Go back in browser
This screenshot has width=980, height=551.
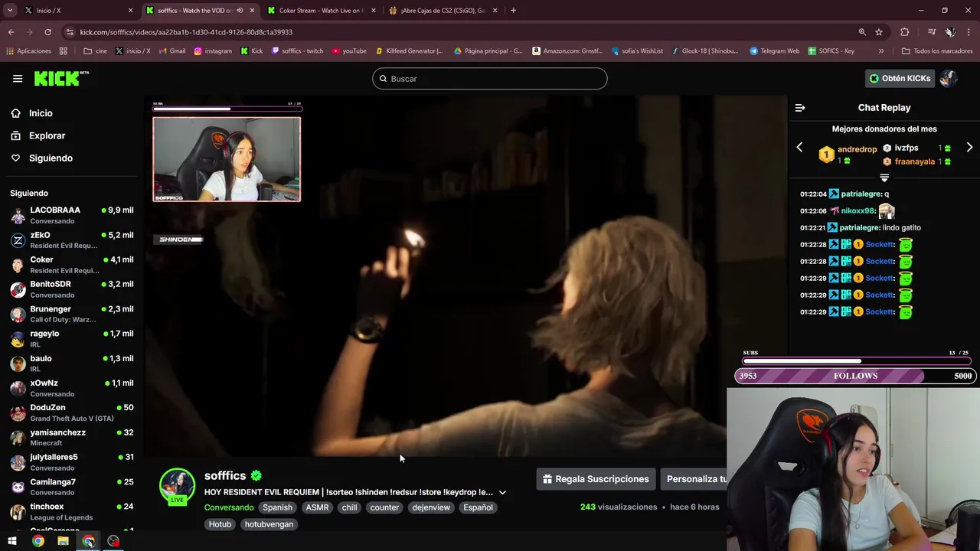click(x=11, y=32)
